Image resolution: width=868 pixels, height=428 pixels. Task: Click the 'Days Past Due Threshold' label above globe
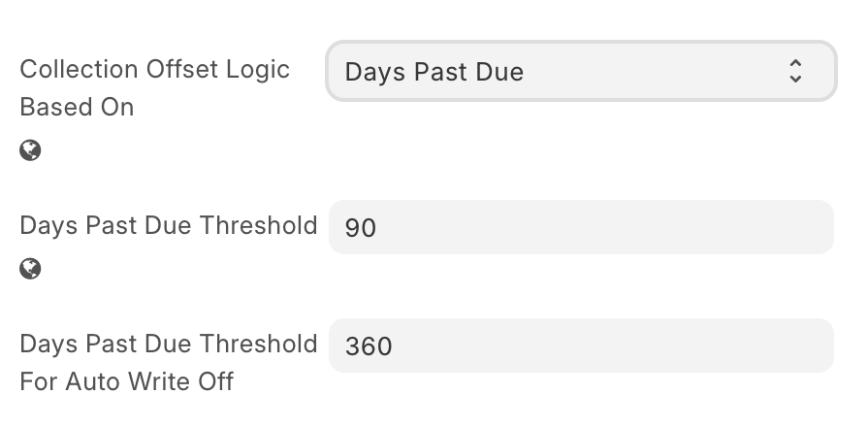click(x=169, y=225)
